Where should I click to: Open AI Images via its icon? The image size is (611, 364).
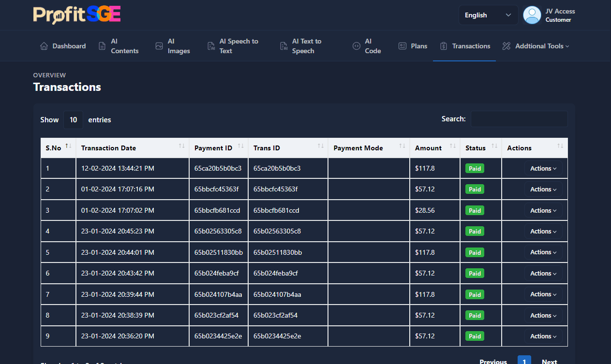(x=159, y=45)
